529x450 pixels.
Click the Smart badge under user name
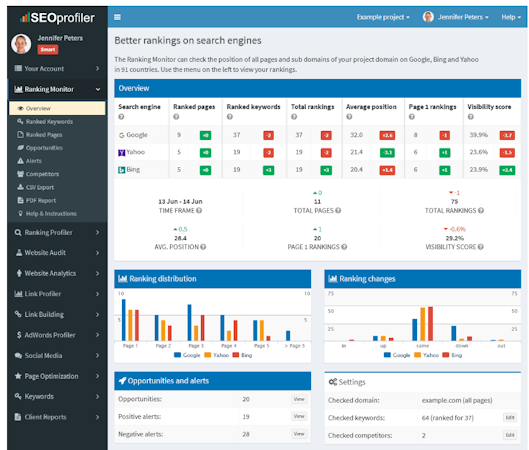click(x=48, y=50)
